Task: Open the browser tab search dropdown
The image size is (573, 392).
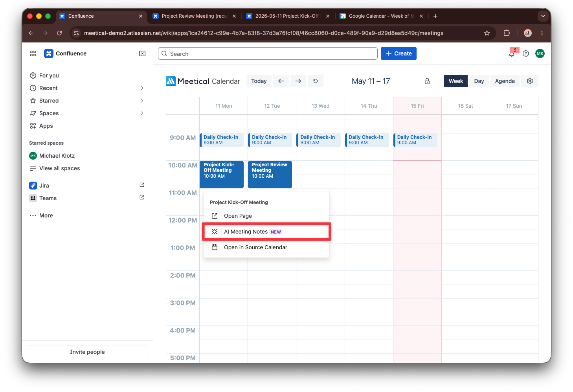Action: 543,16
